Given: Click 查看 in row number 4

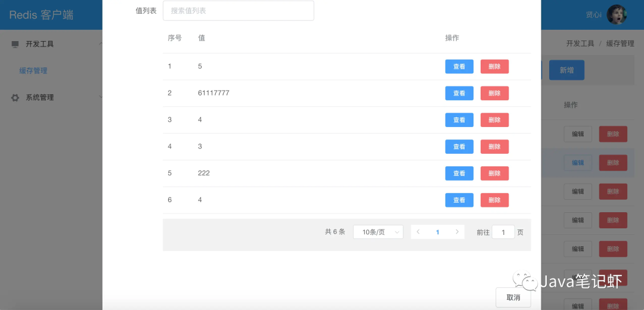Looking at the screenshot, I should pos(459,147).
